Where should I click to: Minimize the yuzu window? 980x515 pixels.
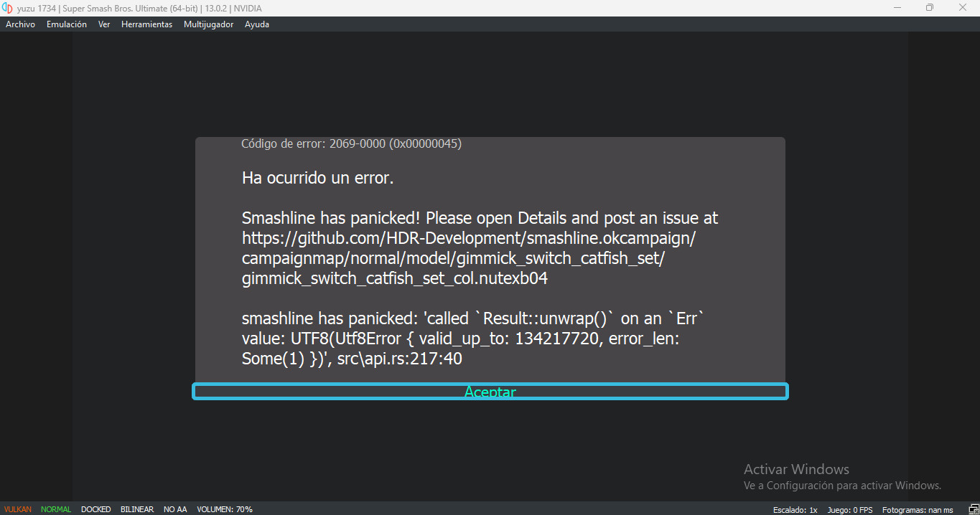click(x=897, y=8)
